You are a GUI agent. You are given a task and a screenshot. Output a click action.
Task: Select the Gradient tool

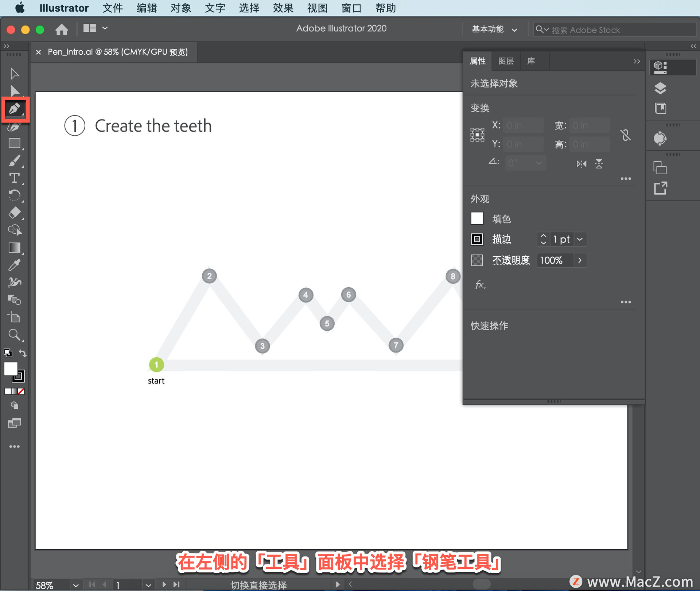(x=15, y=248)
